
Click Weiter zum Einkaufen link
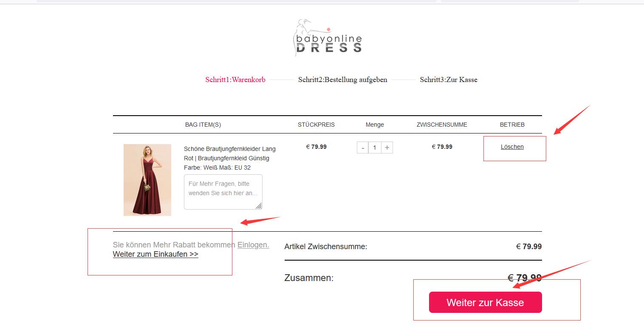(155, 254)
